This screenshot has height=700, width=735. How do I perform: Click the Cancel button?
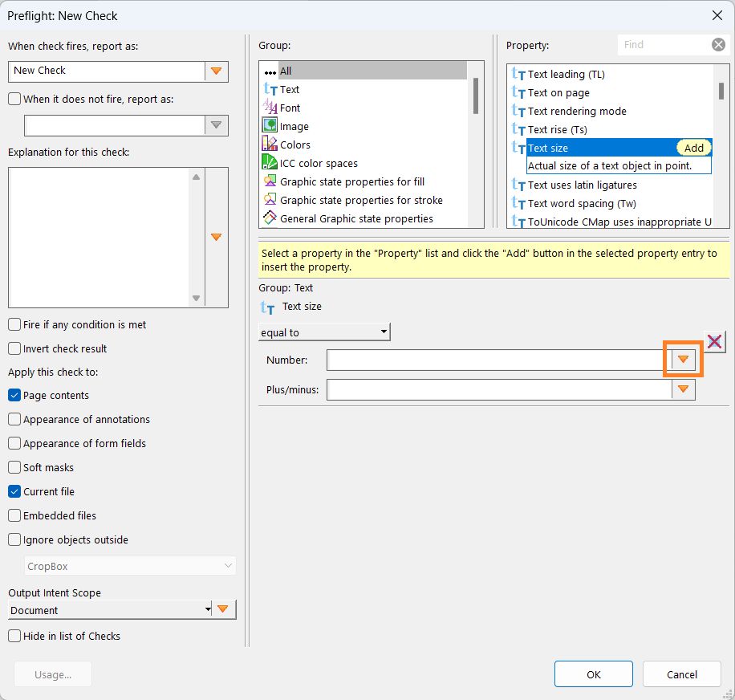pos(681,674)
